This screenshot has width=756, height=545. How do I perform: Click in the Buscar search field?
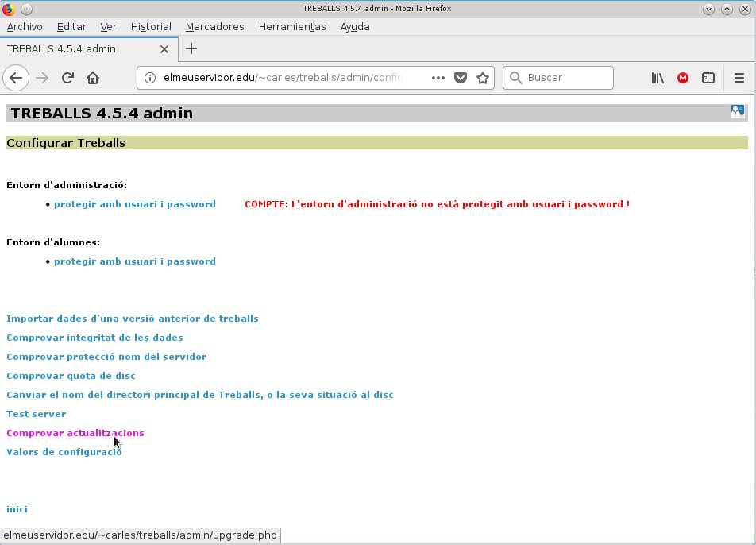pyautogui.click(x=557, y=78)
